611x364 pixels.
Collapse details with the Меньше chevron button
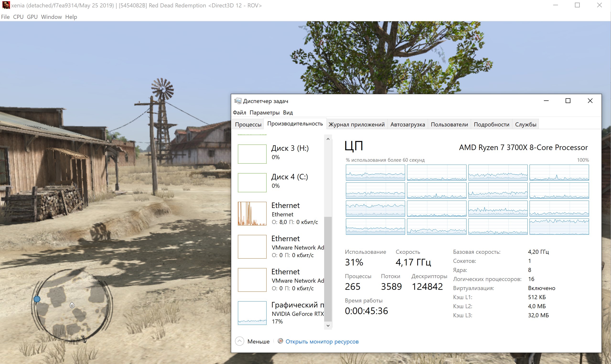pyautogui.click(x=239, y=341)
